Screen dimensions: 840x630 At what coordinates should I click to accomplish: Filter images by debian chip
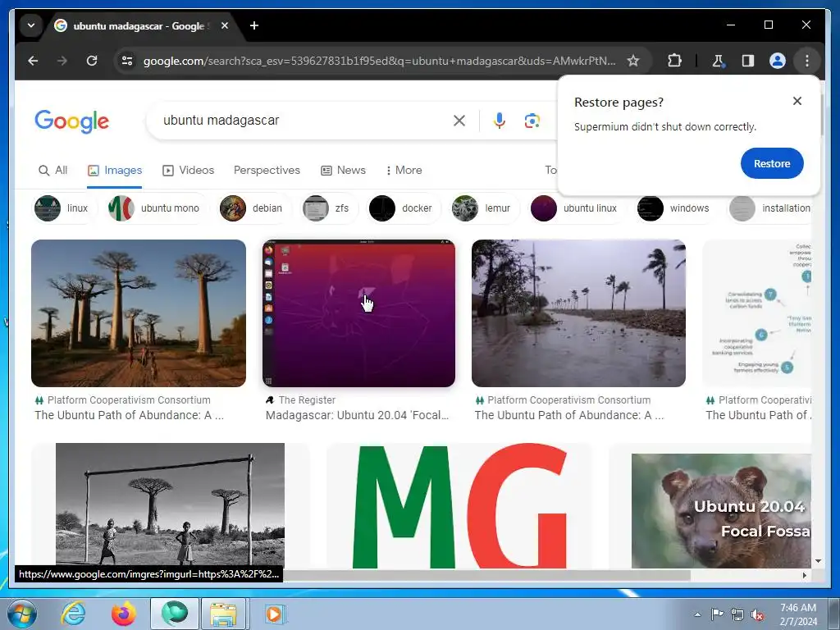pos(253,208)
